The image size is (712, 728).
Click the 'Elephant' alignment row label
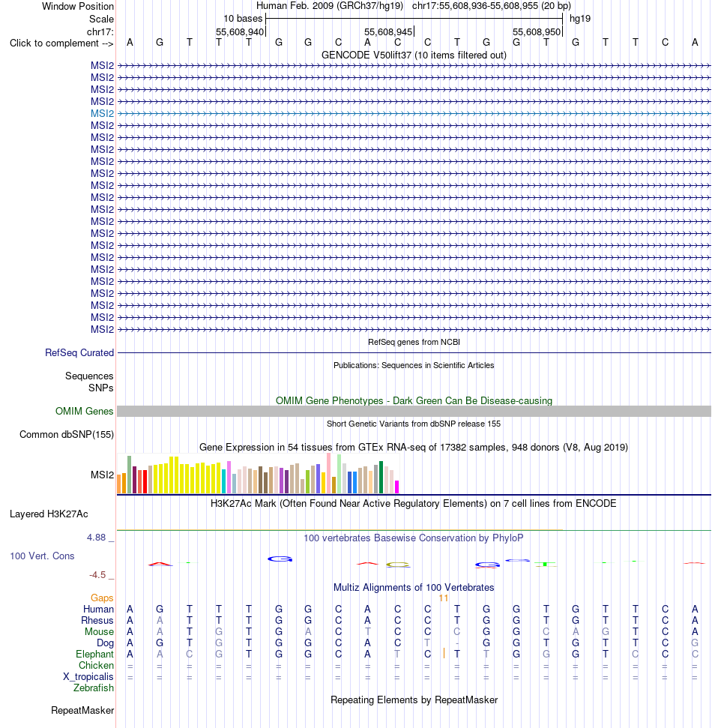coord(94,655)
